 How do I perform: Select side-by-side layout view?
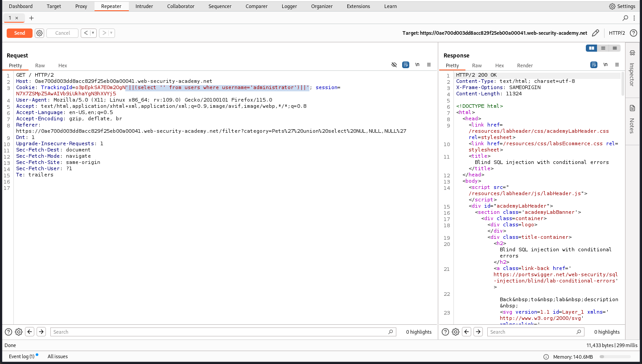tap(592, 48)
